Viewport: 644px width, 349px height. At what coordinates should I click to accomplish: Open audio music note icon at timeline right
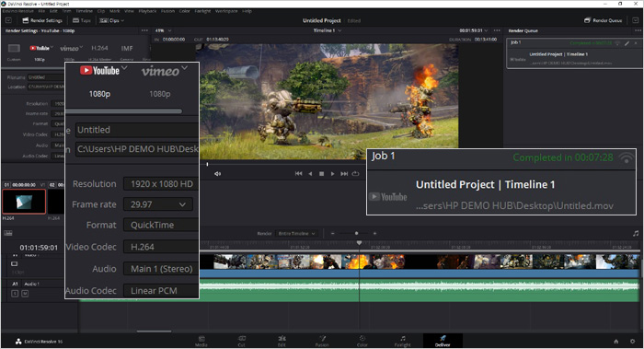(636, 234)
